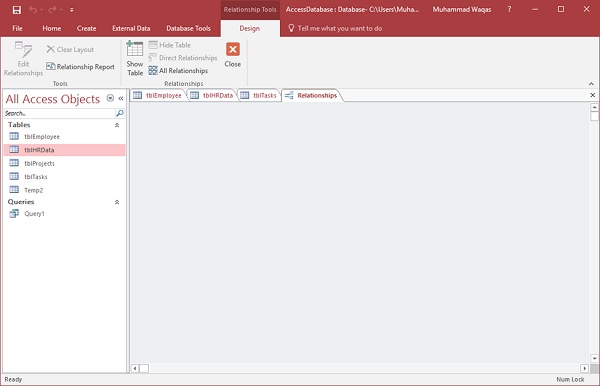Click the Show Table icon
Screen dimensions: 600x386
coord(135,49)
